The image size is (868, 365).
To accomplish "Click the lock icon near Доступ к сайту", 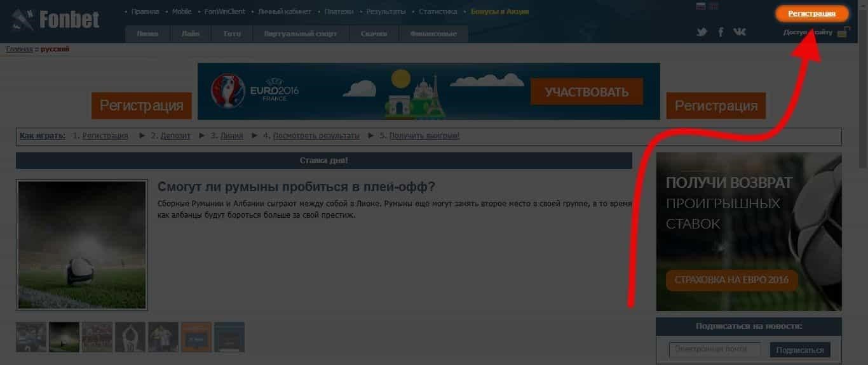I will pyautogui.click(x=843, y=32).
